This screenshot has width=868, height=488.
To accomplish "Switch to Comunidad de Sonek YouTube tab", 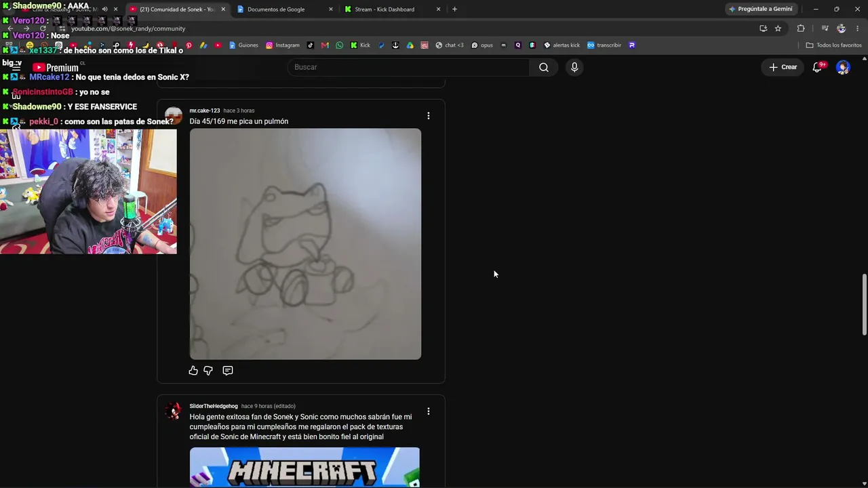I will pos(176,9).
